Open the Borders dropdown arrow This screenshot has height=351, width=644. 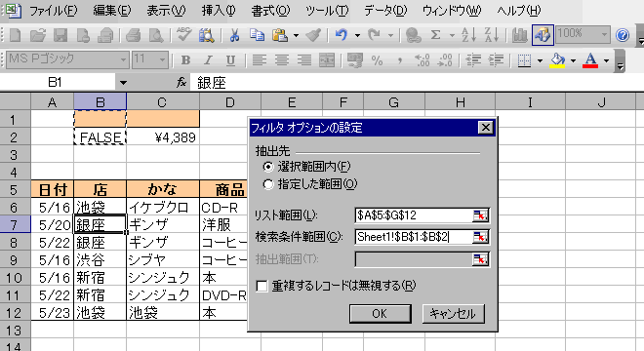[540, 60]
